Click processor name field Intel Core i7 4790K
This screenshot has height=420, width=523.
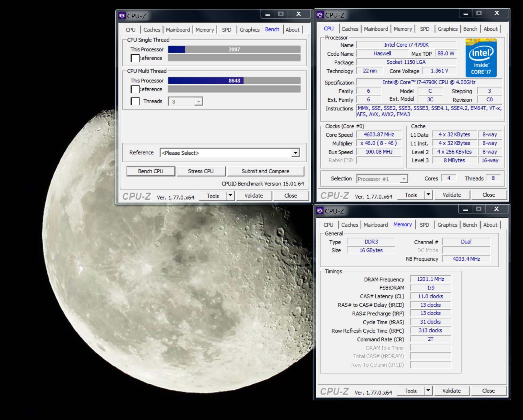407,45
